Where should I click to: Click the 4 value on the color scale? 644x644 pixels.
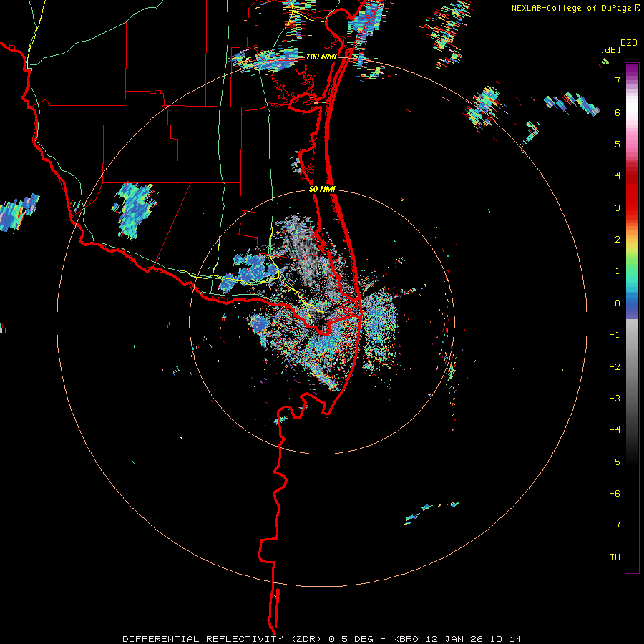618,176
